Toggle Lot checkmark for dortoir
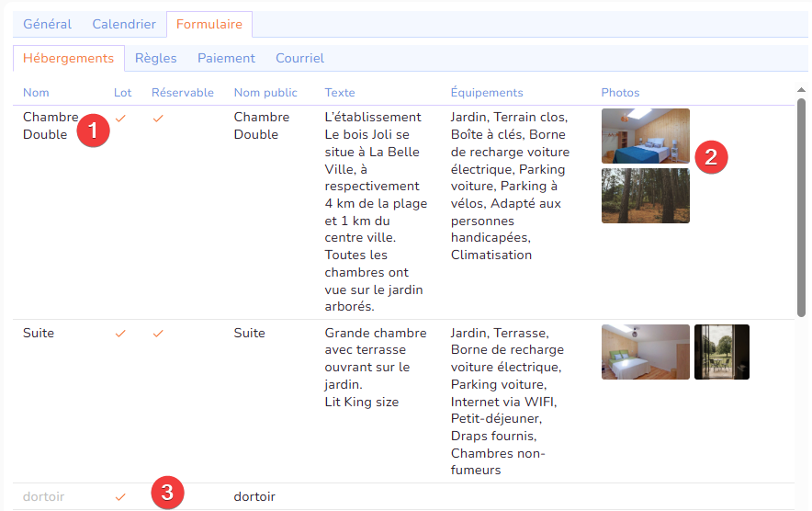812x511 pixels. click(x=120, y=497)
